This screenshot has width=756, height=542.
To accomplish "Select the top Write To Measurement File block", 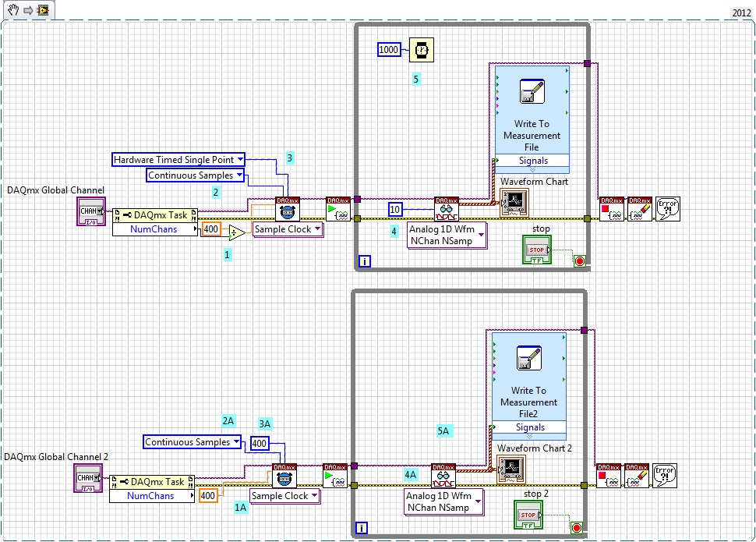I will tap(532, 119).
